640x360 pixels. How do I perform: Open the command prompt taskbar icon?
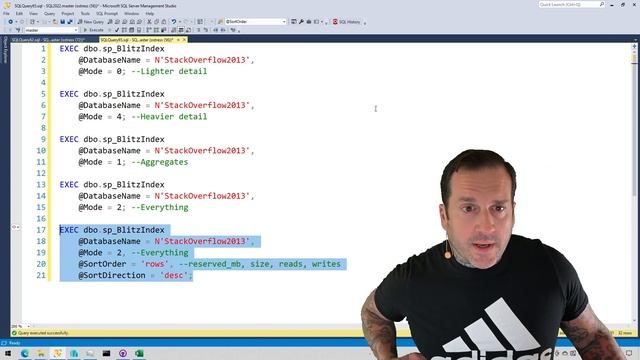point(106,353)
